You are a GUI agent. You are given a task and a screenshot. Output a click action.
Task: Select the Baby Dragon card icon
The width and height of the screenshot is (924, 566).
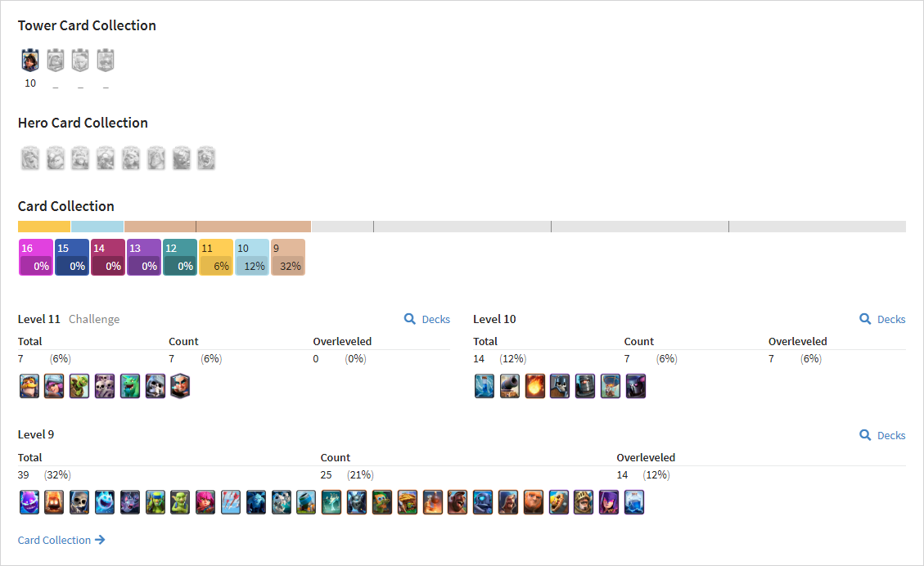(129, 386)
